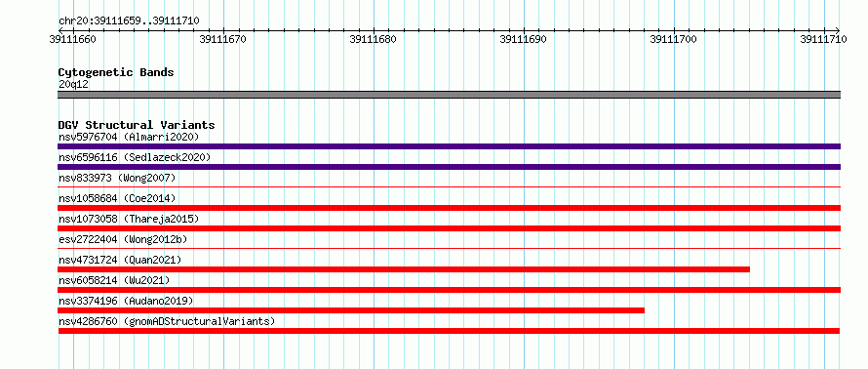Click the 39111670 ruler position

coord(223,39)
